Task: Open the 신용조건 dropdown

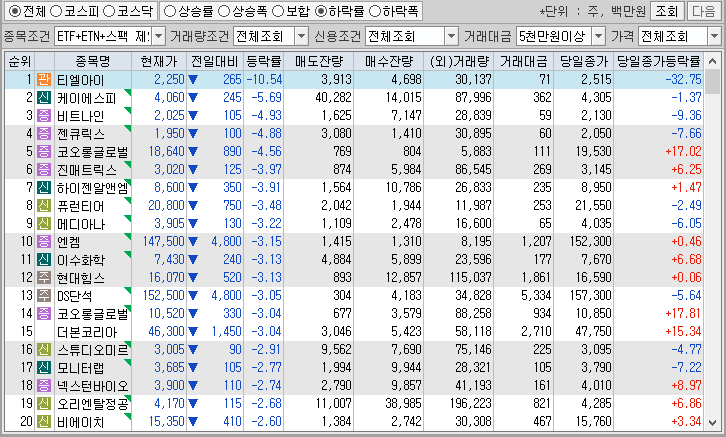Action: [x=451, y=36]
